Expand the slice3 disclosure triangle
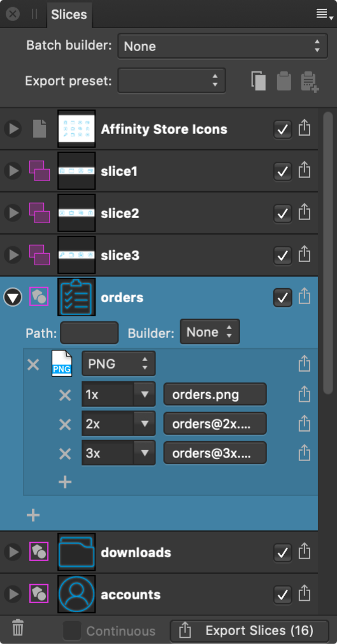 coord(13,255)
